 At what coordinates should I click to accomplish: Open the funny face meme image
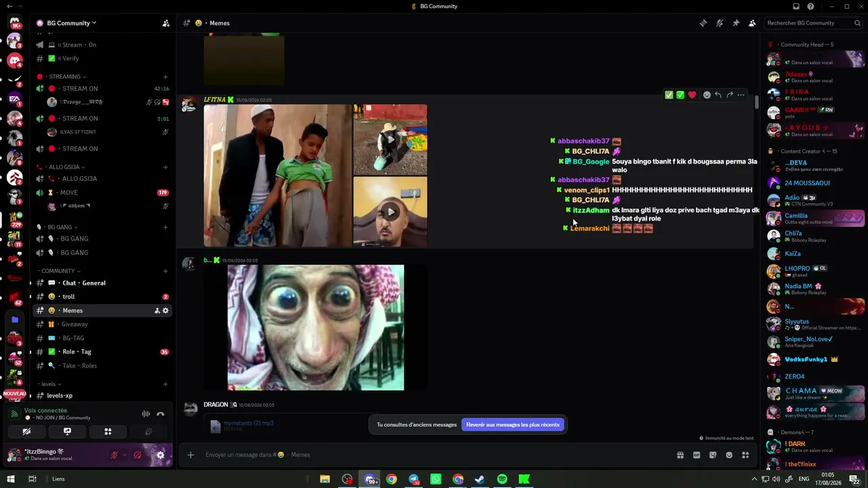[315, 327]
